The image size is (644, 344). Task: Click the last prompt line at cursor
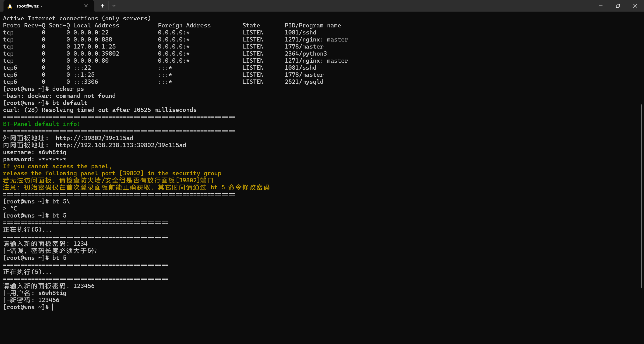click(x=53, y=307)
